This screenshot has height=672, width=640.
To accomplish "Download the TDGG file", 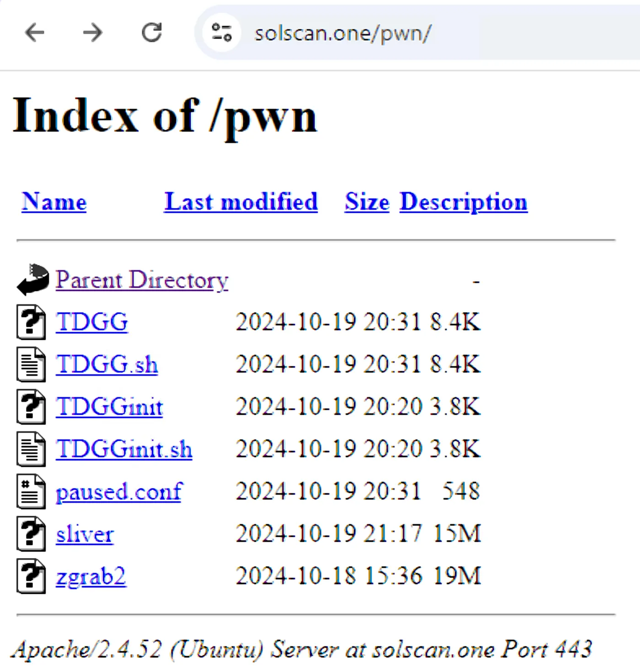I will [92, 322].
